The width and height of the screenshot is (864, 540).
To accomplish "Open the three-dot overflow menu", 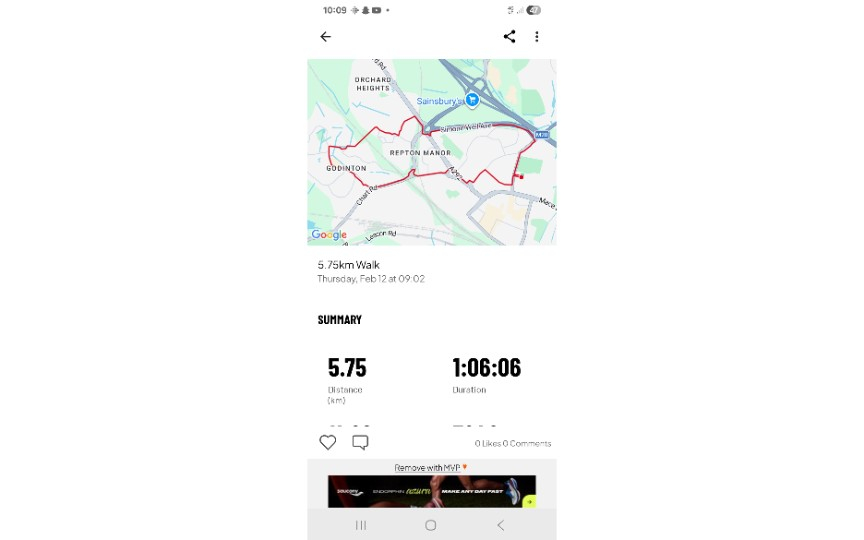I will (x=537, y=37).
